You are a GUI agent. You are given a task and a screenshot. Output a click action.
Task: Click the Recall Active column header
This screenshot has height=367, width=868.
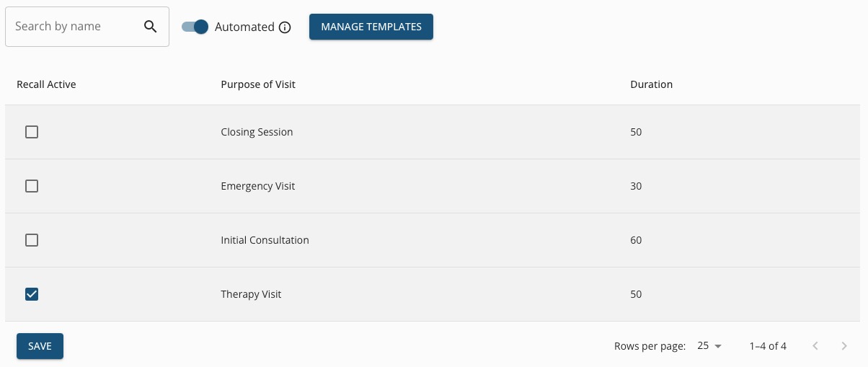click(x=46, y=84)
